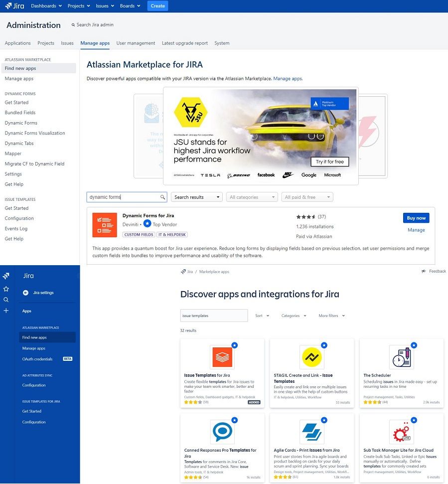Open Mapper in the Dynamic Forms sidebar section
The image size is (448, 484).
pyautogui.click(x=13, y=154)
